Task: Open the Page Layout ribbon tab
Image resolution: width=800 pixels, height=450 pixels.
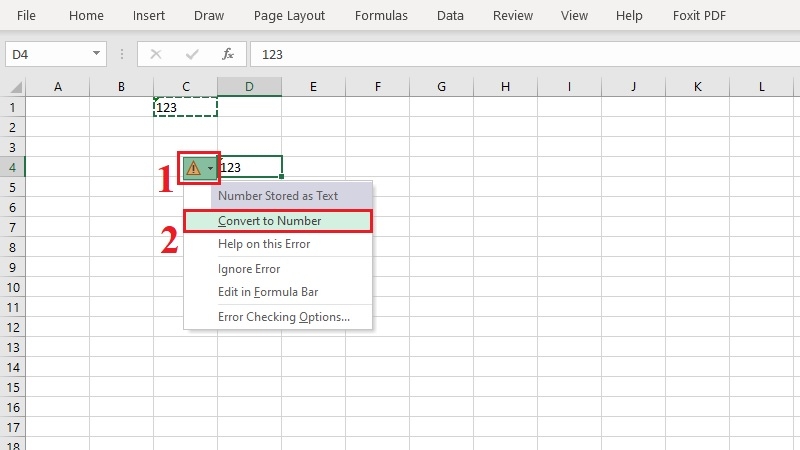Action: click(289, 15)
